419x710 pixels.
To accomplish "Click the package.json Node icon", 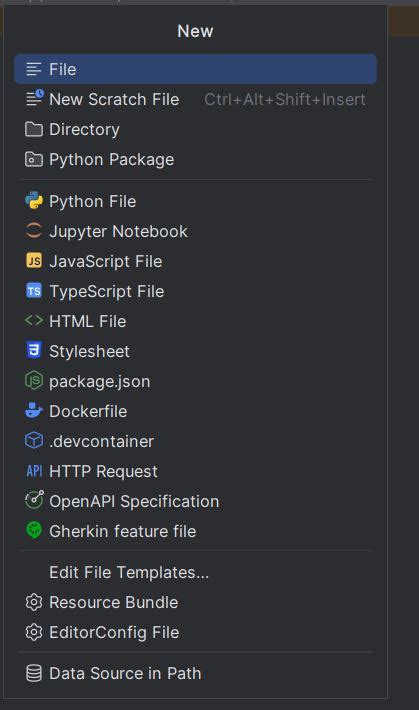I will point(34,381).
